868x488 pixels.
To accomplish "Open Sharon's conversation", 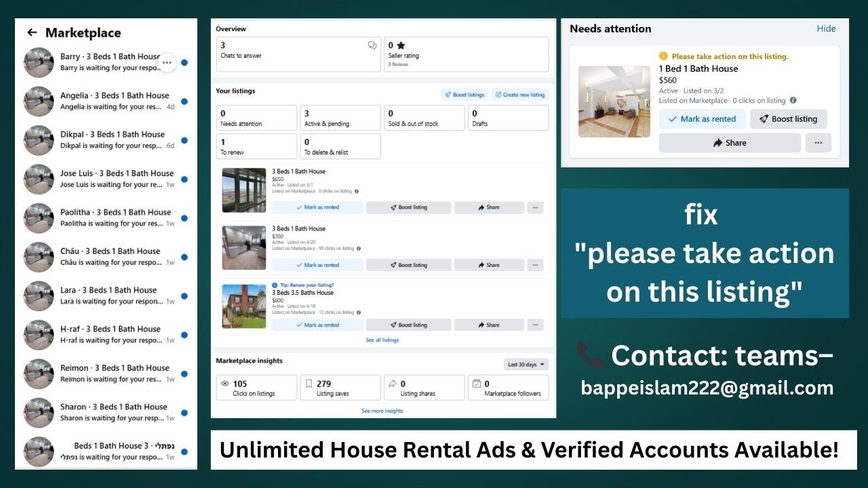I will tap(106, 413).
